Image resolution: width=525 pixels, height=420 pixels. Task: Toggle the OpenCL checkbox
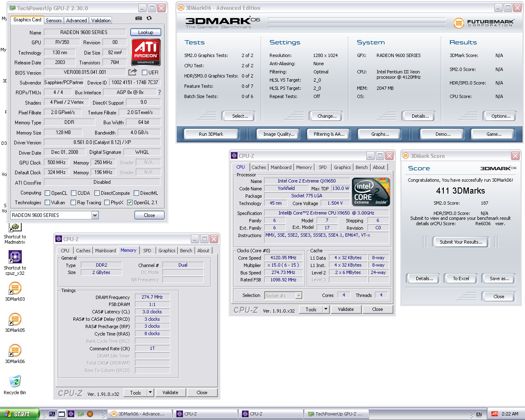pos(47,193)
